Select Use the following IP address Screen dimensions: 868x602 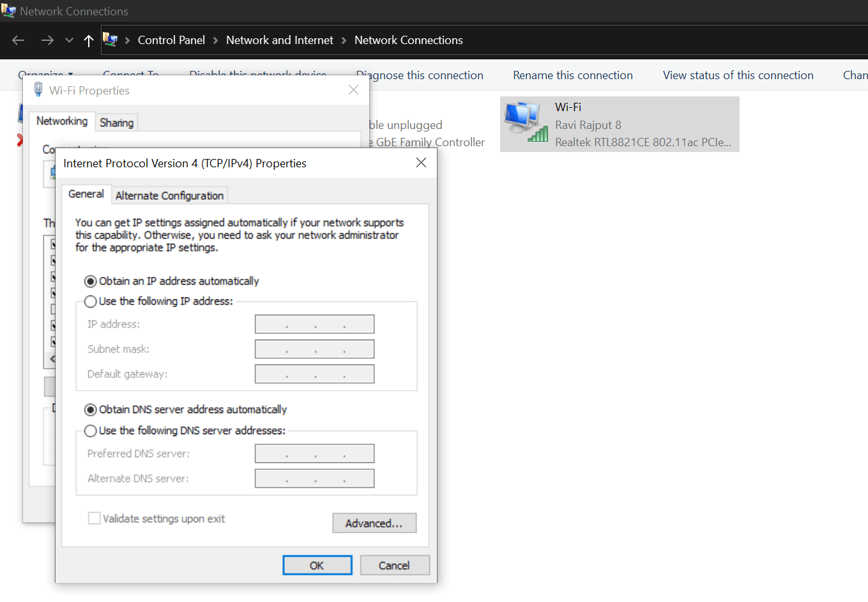tap(91, 301)
